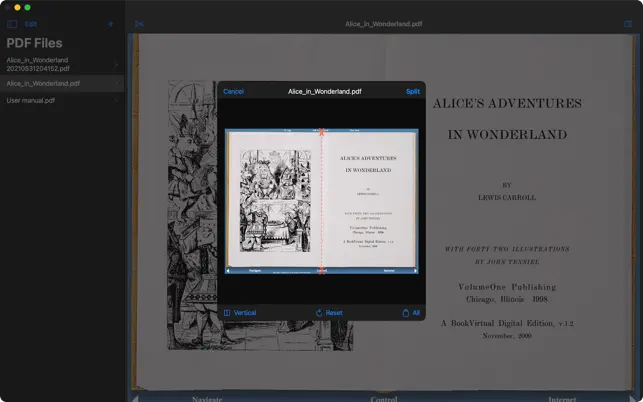The height and width of the screenshot is (402, 643).
Task: Select User manual.pdf in file list
Action: pyautogui.click(x=62, y=100)
